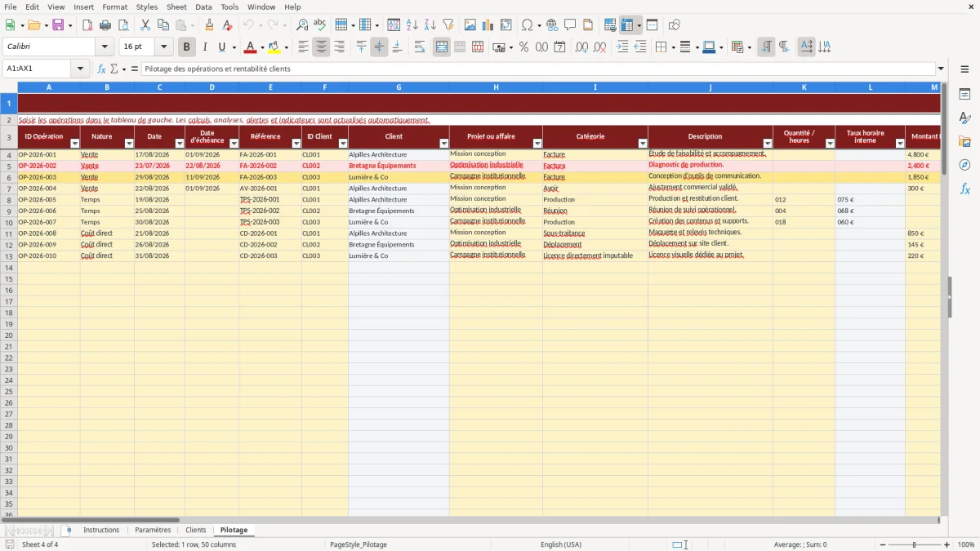Image resolution: width=980 pixels, height=551 pixels.
Task: Toggle center vertically alignment
Action: [379, 47]
